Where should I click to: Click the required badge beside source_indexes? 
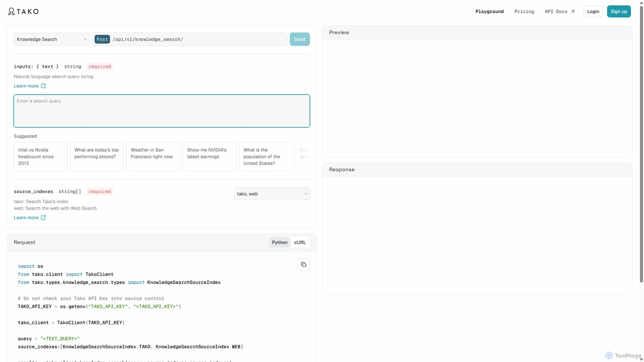(x=100, y=192)
